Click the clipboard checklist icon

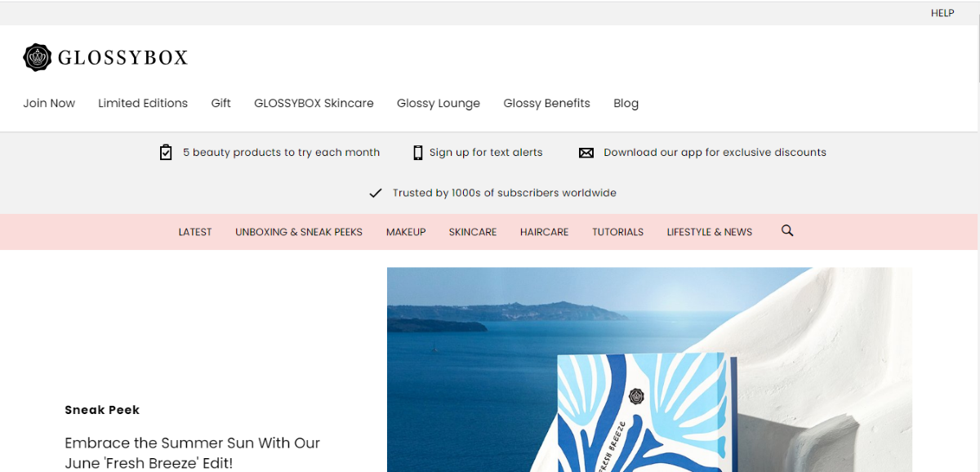166,152
